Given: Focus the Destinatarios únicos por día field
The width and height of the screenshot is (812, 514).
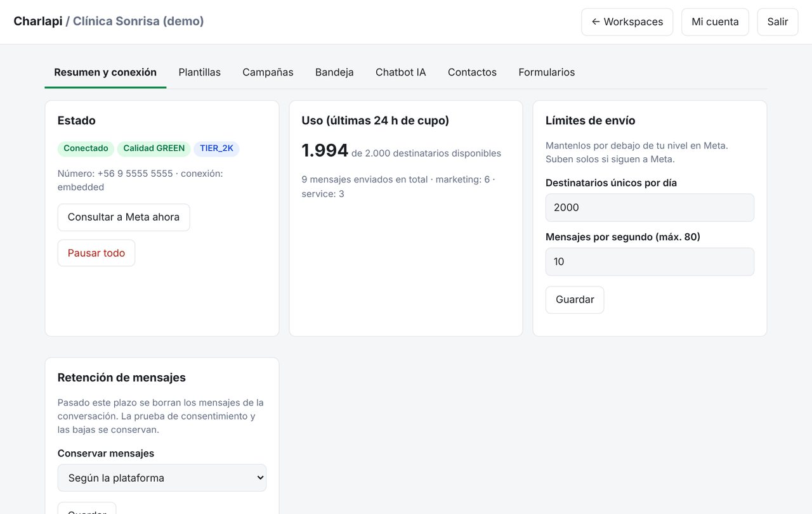Looking at the screenshot, I should click(650, 207).
